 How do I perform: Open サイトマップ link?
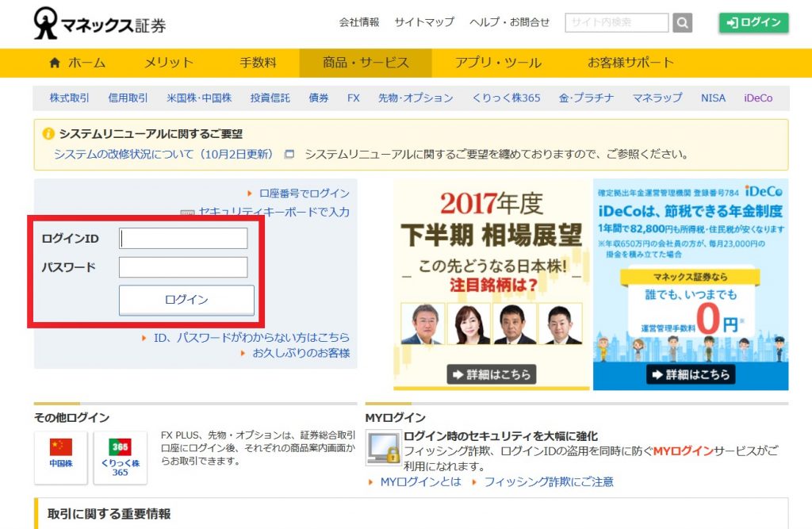pos(424,22)
